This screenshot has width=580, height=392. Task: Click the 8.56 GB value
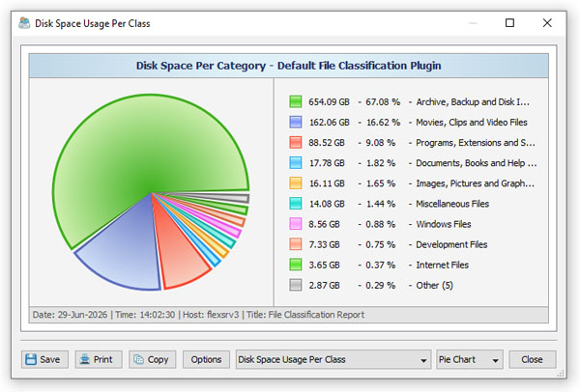tap(324, 224)
